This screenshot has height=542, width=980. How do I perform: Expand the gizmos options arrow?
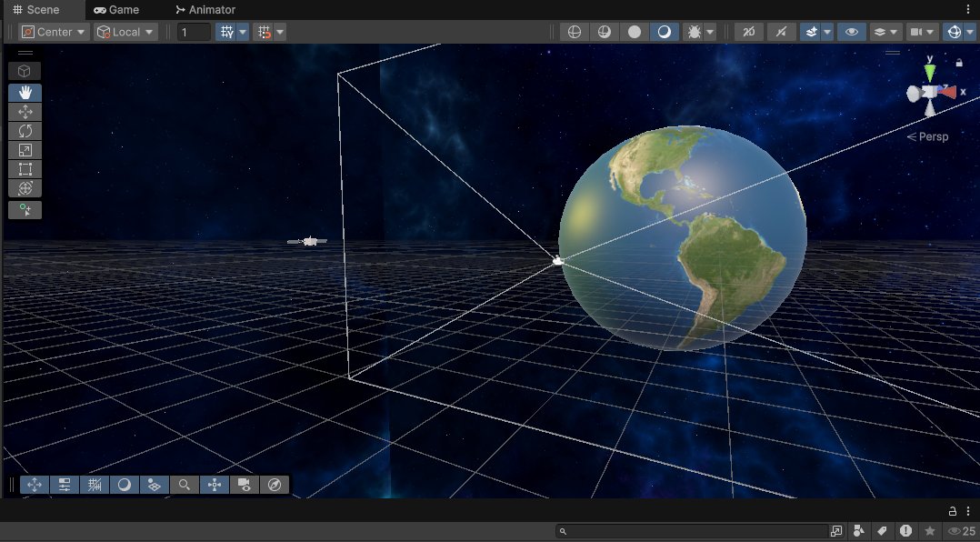pos(970,32)
